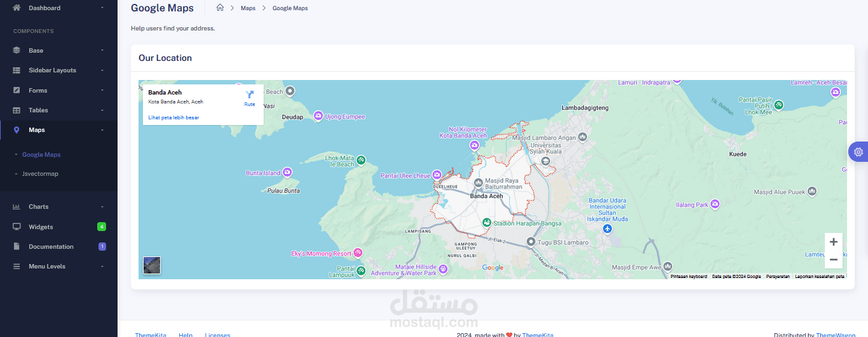Click Lihat peta lebih besar link
Viewport: 868px width, 337px height.
(173, 117)
